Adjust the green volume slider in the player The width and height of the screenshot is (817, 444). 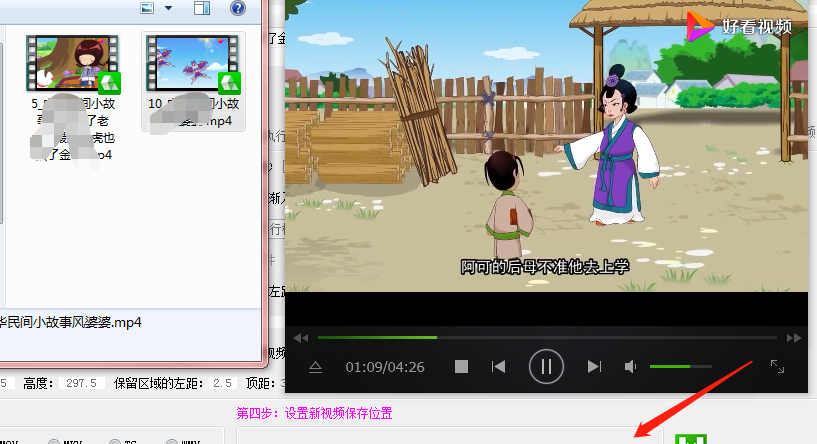pyautogui.click(x=680, y=366)
